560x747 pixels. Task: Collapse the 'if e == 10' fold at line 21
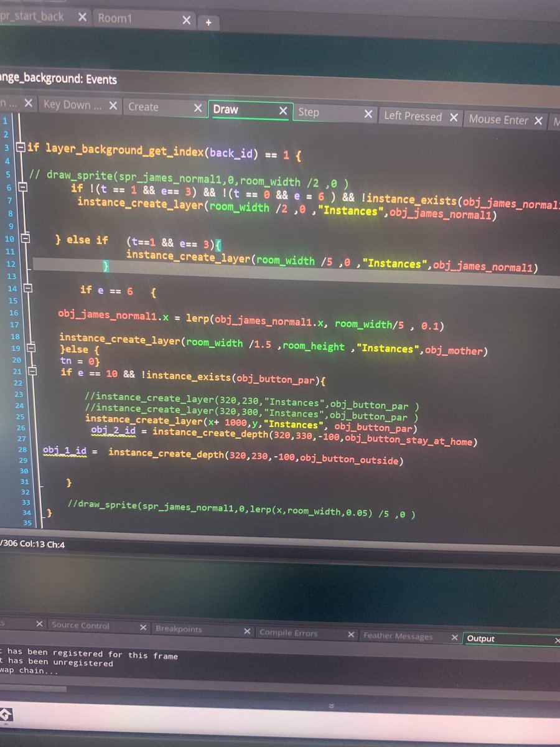(x=34, y=372)
